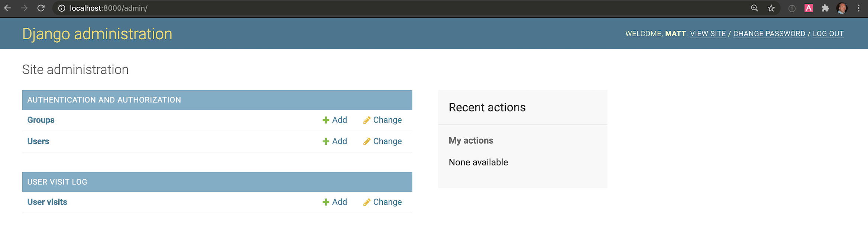Open the browser zoom control

[x=754, y=8]
